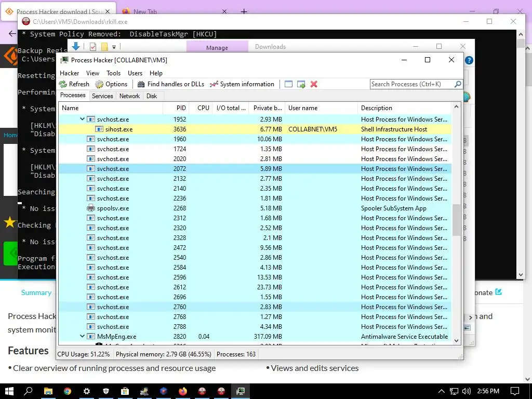This screenshot has height=399, width=532.
Task: Click rkill console scrollbar down arrow
Action: pos(521,275)
